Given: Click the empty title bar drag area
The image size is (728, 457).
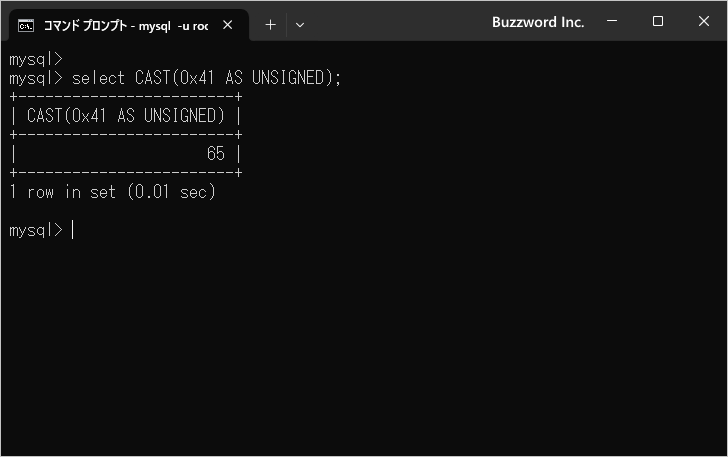Looking at the screenshot, I should click(x=400, y=22).
